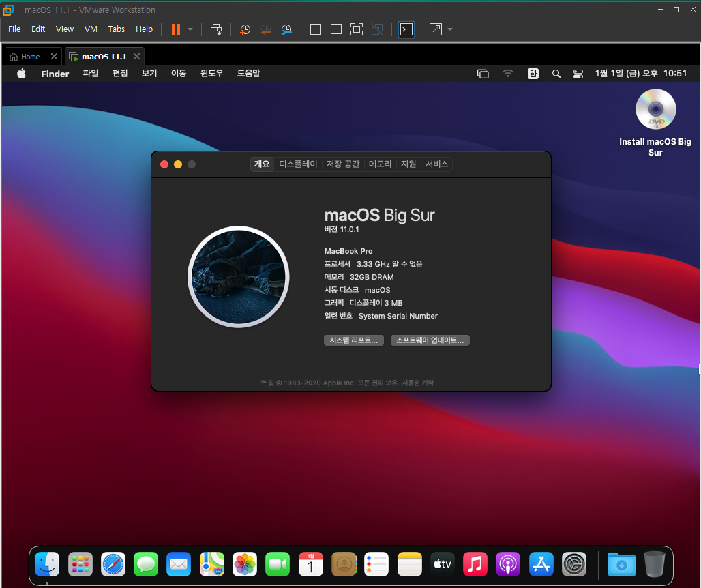Viewport: 701px width, 588px height.
Task: Open Launchpad from the Dock
Action: coord(80,564)
